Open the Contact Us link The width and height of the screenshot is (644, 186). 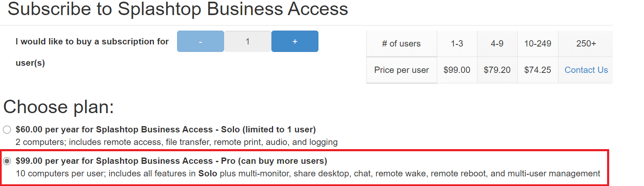[586, 70]
